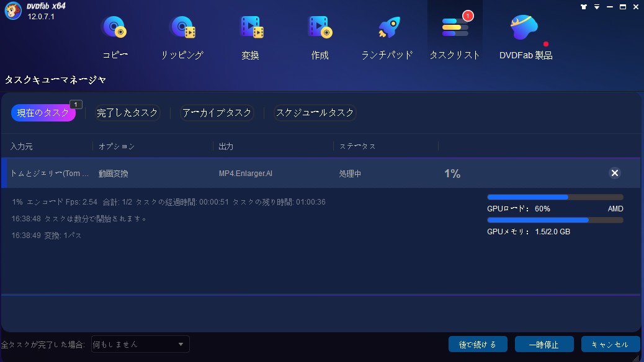
Task: Click the キャンセル cancel button
Action: click(x=610, y=345)
